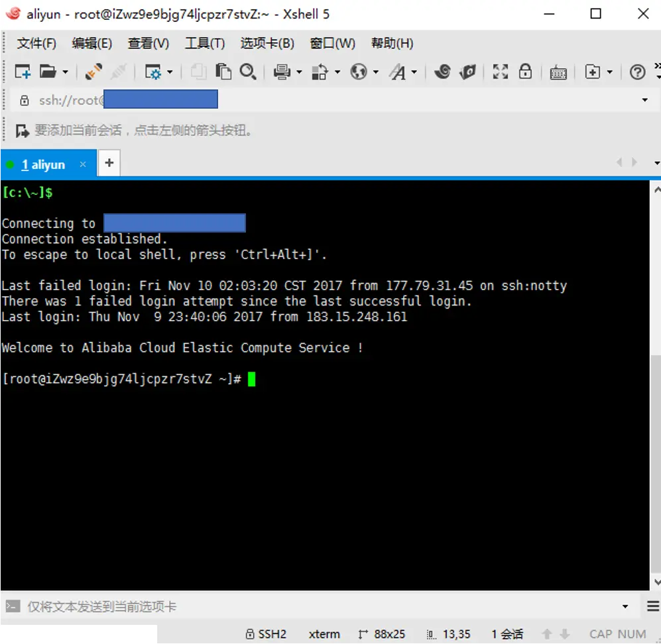Click the Help question mark icon
This screenshot has width=661, height=644.
point(637,72)
